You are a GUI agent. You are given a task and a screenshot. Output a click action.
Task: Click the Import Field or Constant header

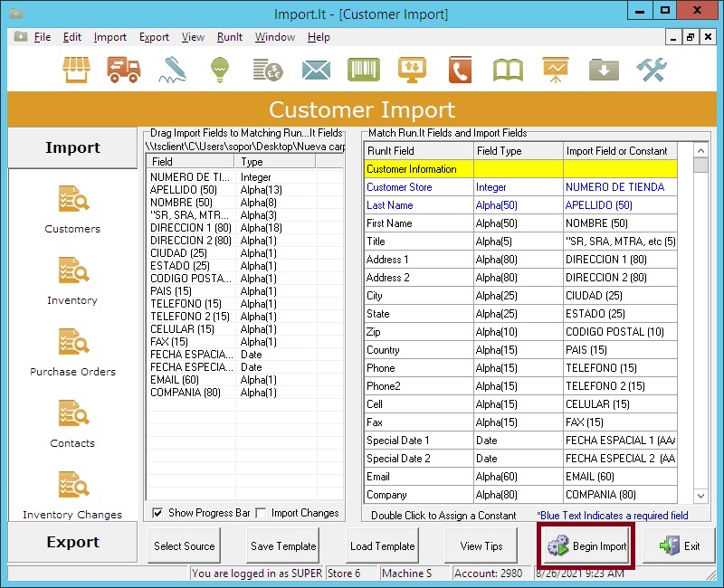[x=620, y=151]
